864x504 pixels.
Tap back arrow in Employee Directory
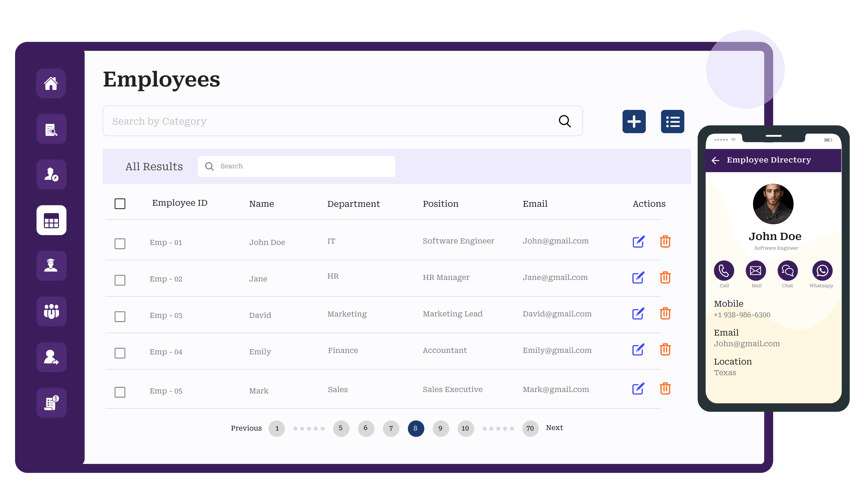[x=715, y=160]
